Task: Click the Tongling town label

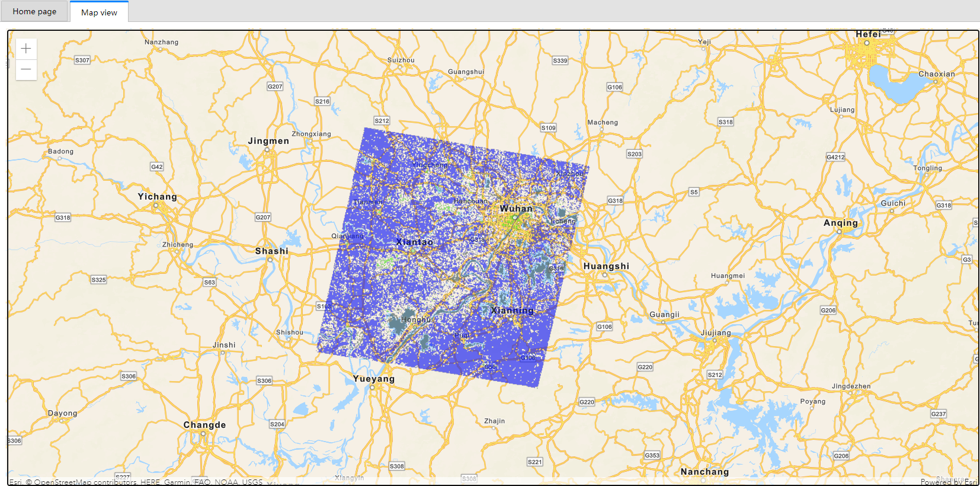Action: (927, 168)
